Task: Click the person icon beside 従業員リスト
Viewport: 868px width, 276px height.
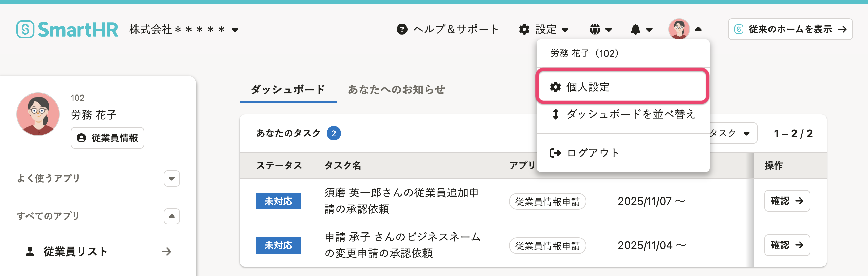Action: coord(30,252)
